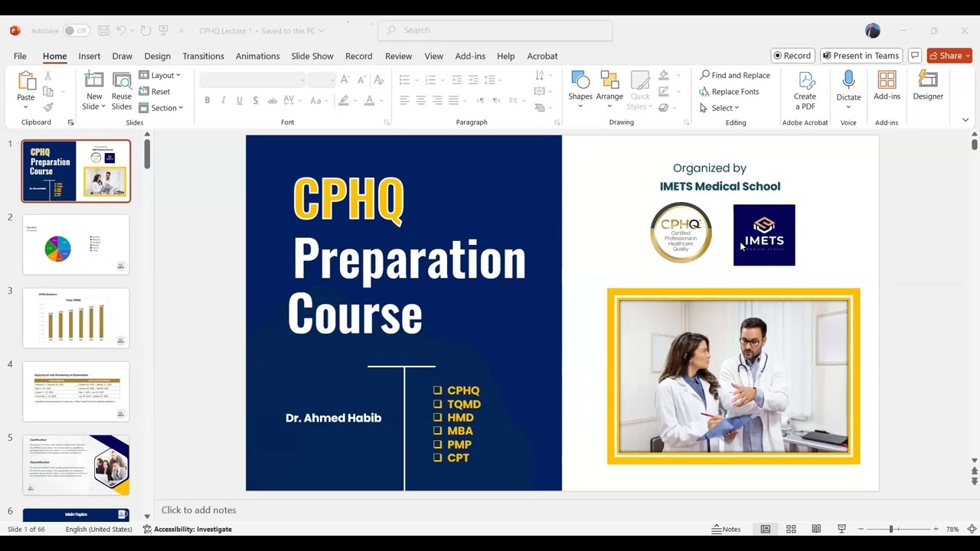Click the Search box in title bar
The height and width of the screenshot is (551, 980).
(495, 31)
